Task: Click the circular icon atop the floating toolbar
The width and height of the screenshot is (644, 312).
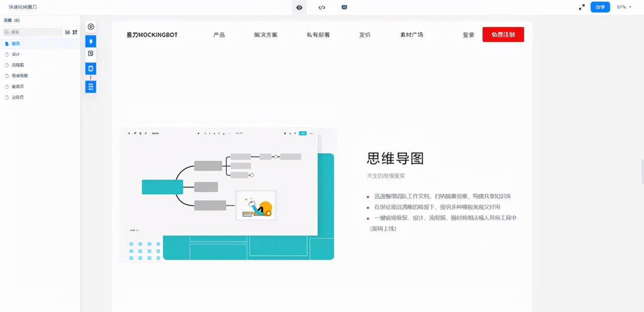Action: (91, 26)
